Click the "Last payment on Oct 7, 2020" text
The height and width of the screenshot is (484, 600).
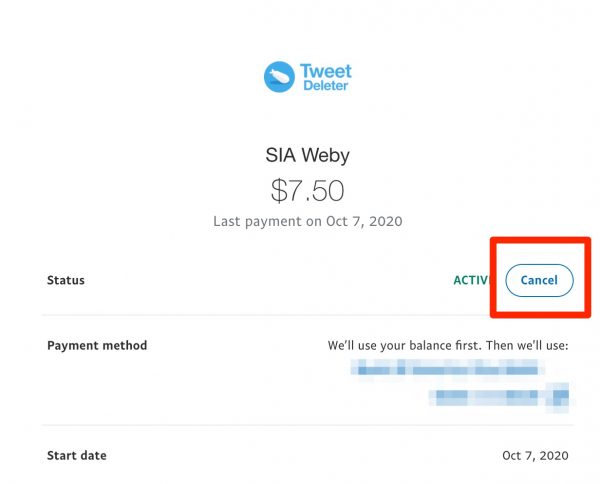[x=307, y=221]
